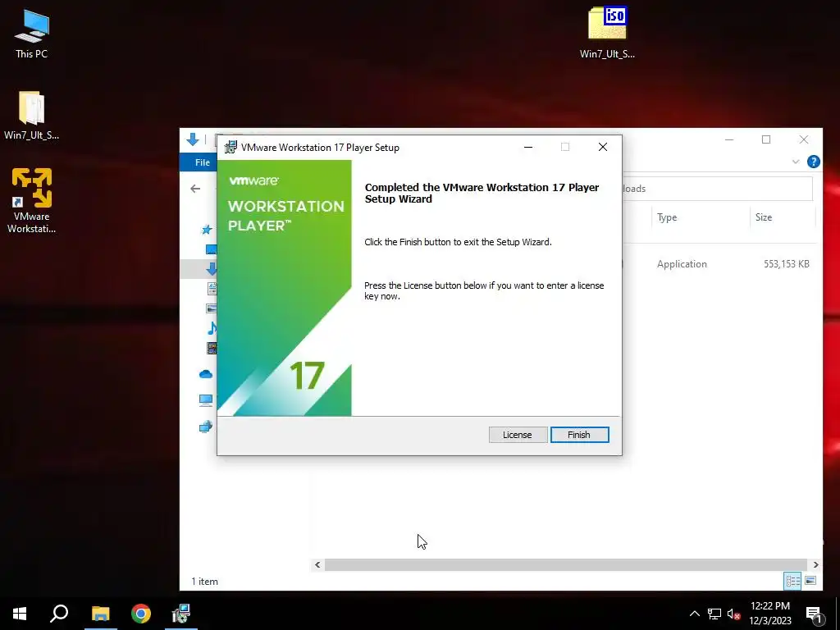The width and height of the screenshot is (840, 630).
Task: Select This PC icon in Explorer sidebar
Action: (206, 399)
